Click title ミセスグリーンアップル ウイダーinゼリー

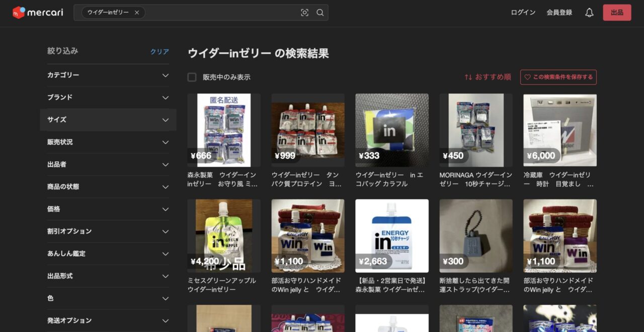222,285
